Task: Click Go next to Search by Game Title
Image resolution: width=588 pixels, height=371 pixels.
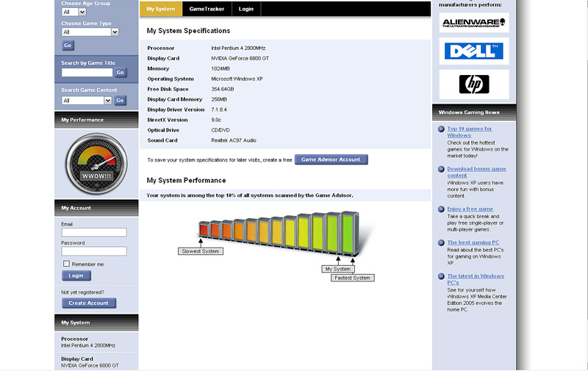Action: tap(120, 72)
